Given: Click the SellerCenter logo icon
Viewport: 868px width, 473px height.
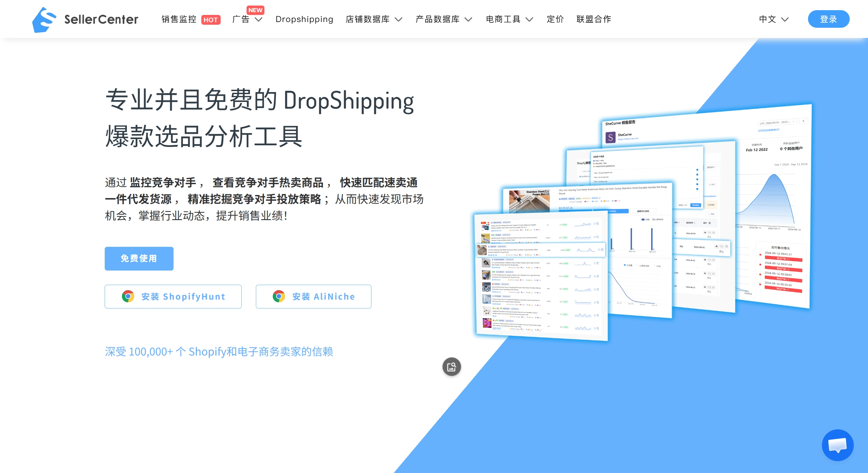Looking at the screenshot, I should coord(44,20).
